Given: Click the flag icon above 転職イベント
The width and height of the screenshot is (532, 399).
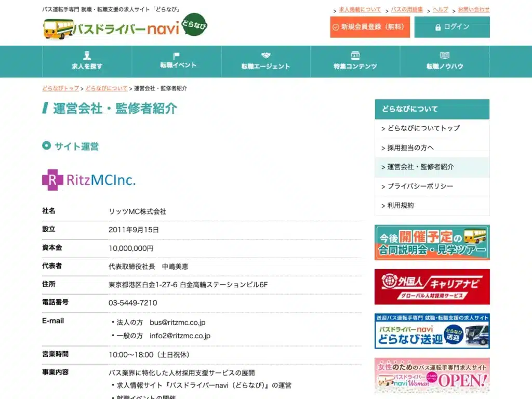Looking at the screenshot, I should point(176,56).
